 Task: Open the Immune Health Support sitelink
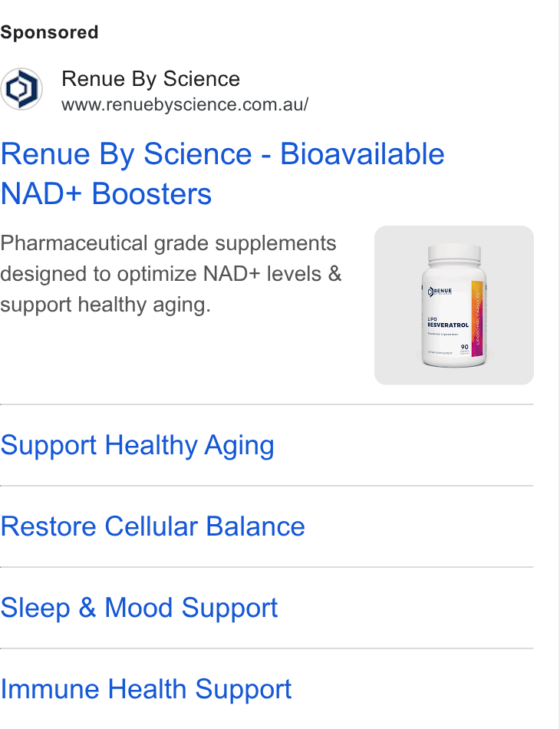(x=146, y=689)
